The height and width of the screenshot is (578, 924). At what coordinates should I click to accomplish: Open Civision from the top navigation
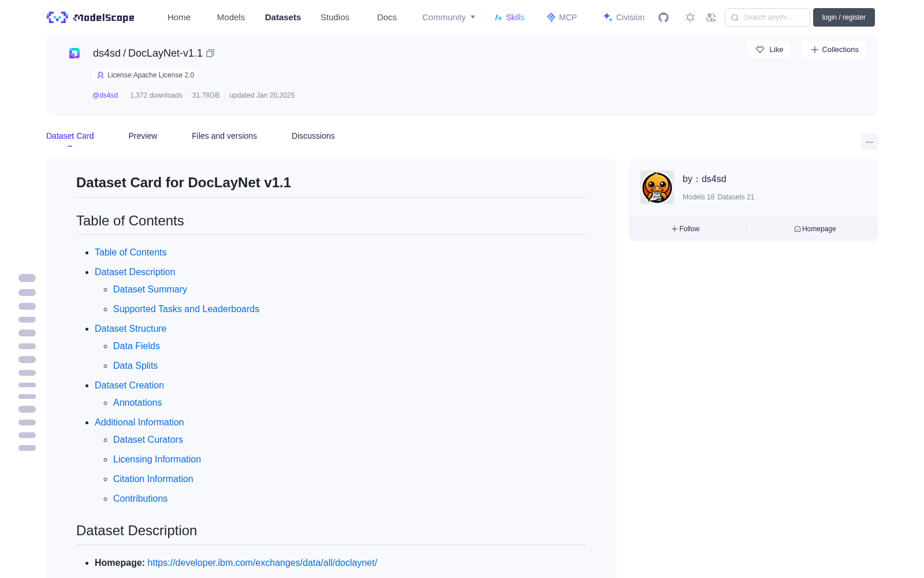pyautogui.click(x=624, y=17)
